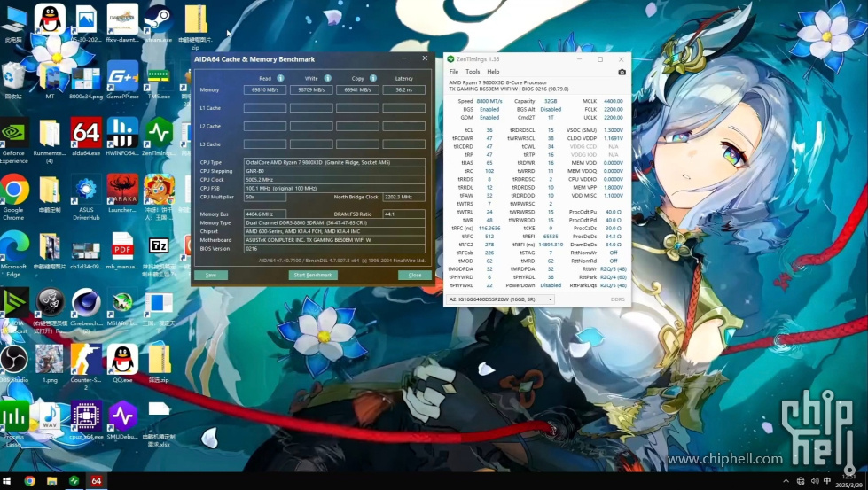Viewport: 868px width, 490px height.
Task: Open the TM5.exe memory test shortcut
Action: tap(159, 80)
